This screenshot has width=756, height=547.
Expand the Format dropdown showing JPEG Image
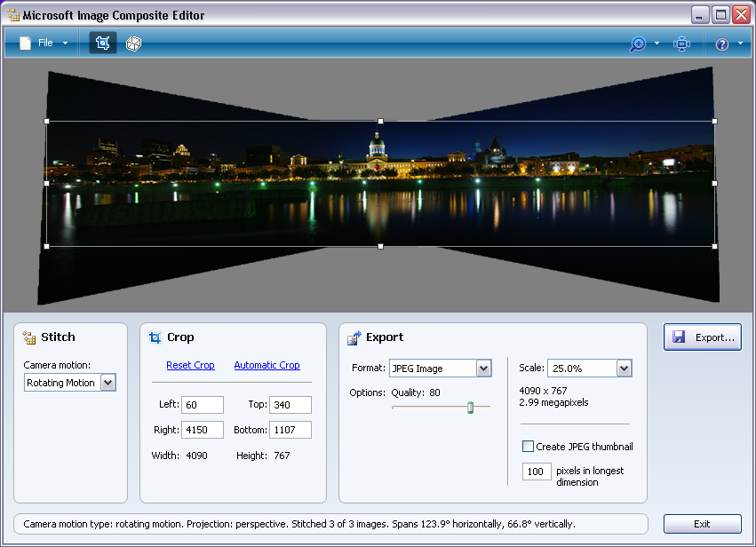click(x=483, y=369)
